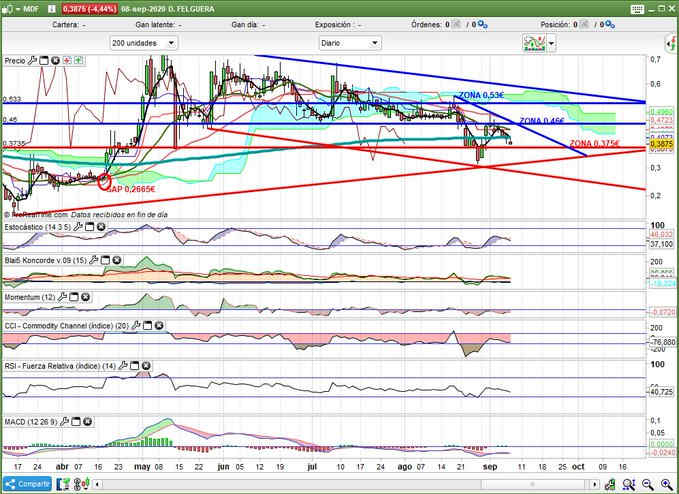679x494 pixels.
Task: Click the ZONA 0,53€ label
Action: (x=481, y=95)
